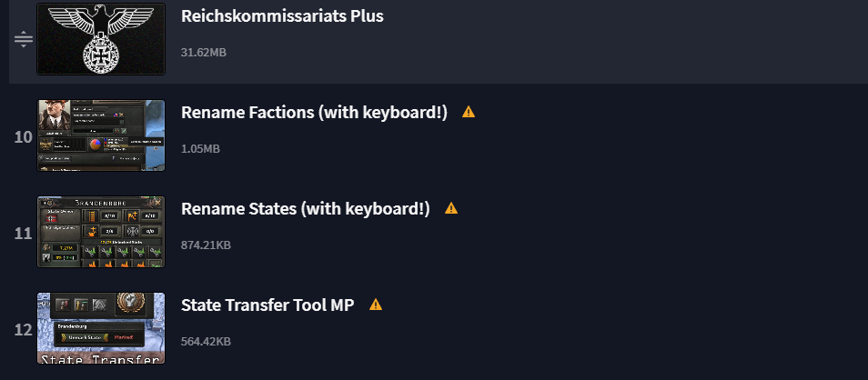Click load order number 11
Image resolution: width=868 pixels, height=380 pixels.
tap(24, 234)
